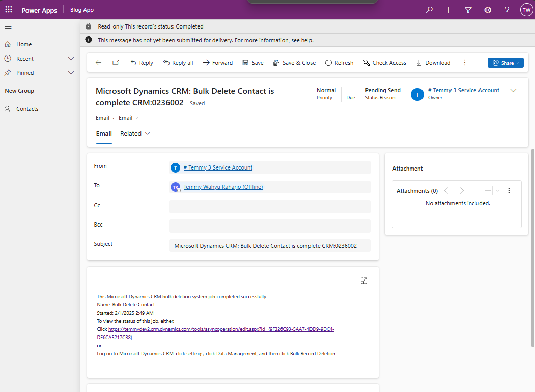Select the Email tab
Image resolution: width=535 pixels, height=392 pixels.
[104, 134]
